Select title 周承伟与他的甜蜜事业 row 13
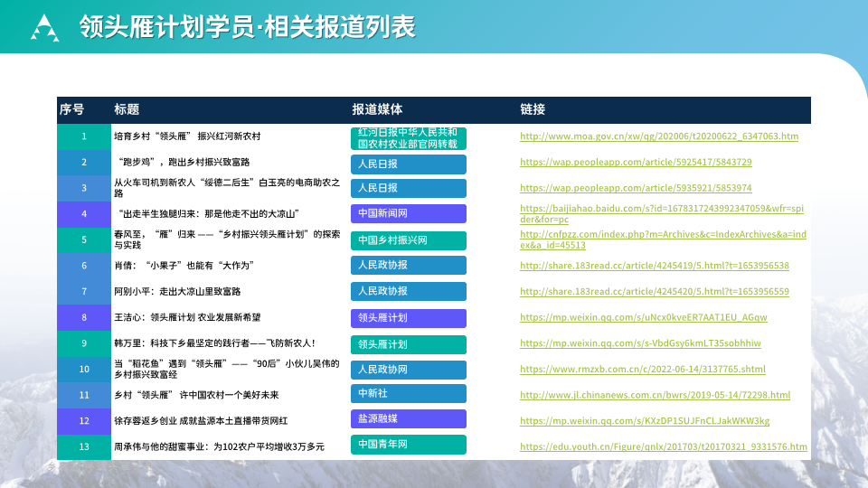Image resolution: width=868 pixels, height=488 pixels. tap(219, 446)
